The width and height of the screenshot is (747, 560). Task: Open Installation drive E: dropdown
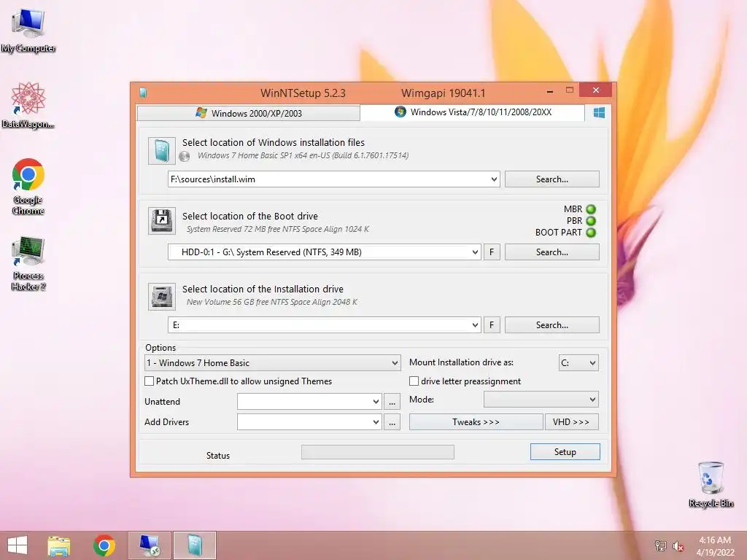[475, 325]
